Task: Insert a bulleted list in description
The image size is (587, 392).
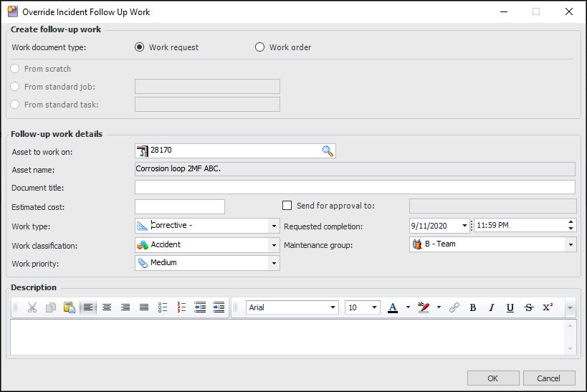Action: click(x=163, y=307)
